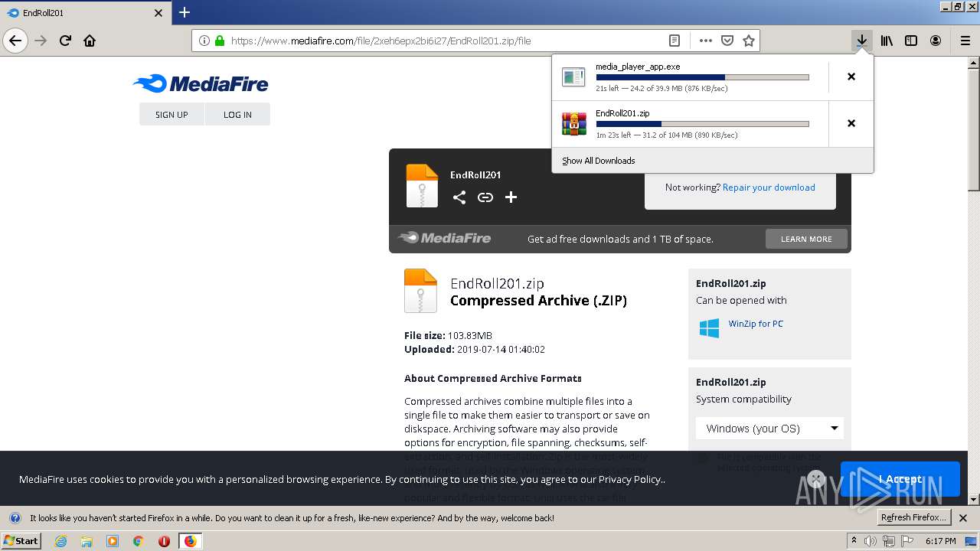Open media player icon in taskbar
Image resolution: width=980 pixels, height=551 pixels.
113,541
